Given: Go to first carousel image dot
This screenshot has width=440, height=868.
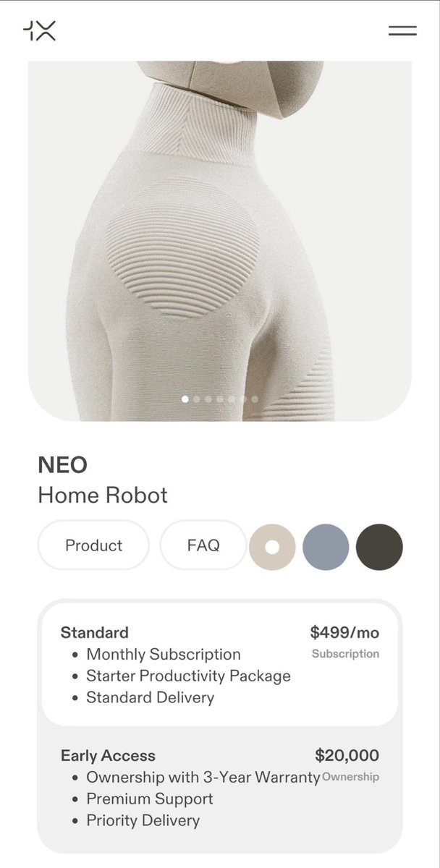Looking at the screenshot, I should (185, 399).
